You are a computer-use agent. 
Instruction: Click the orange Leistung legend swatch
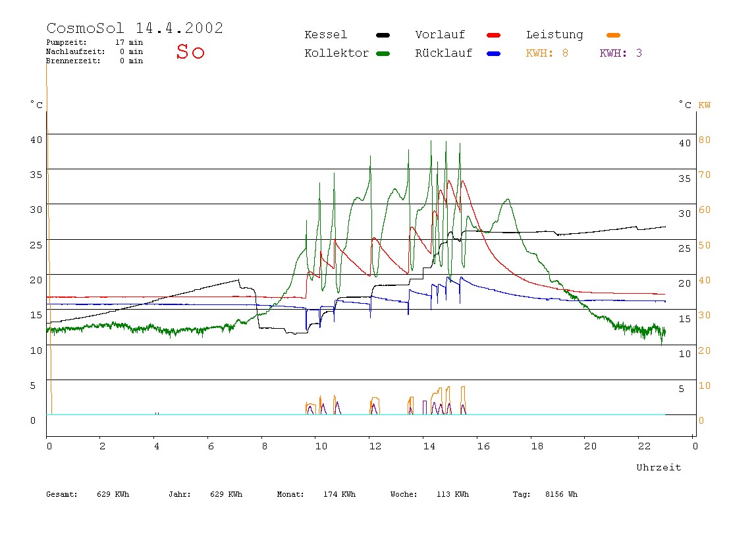pos(613,35)
